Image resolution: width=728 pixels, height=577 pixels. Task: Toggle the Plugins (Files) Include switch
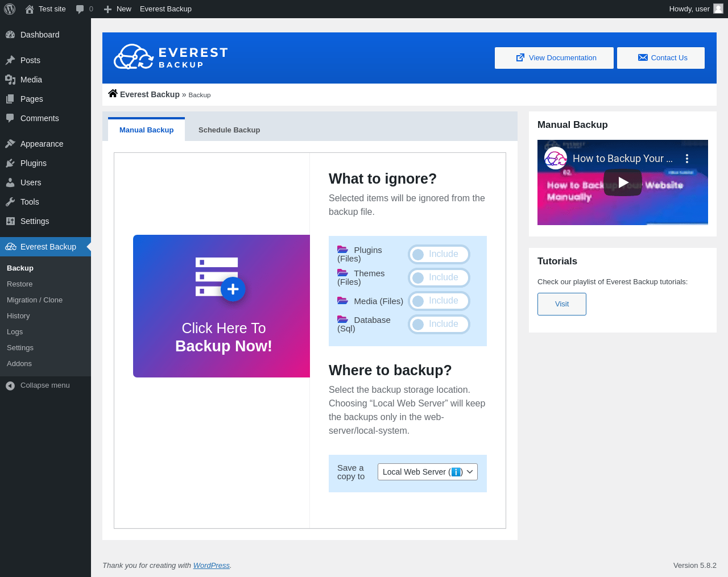click(439, 254)
